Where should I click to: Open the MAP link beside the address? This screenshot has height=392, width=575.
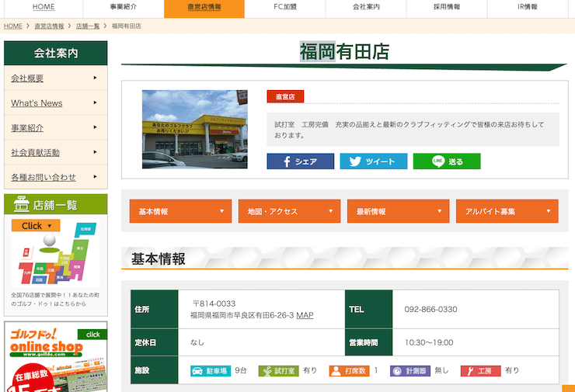tap(305, 315)
